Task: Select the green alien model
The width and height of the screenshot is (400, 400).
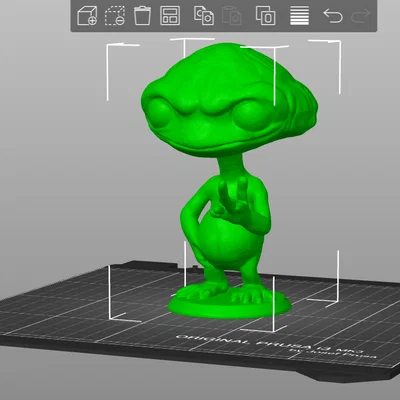Action: click(x=229, y=180)
